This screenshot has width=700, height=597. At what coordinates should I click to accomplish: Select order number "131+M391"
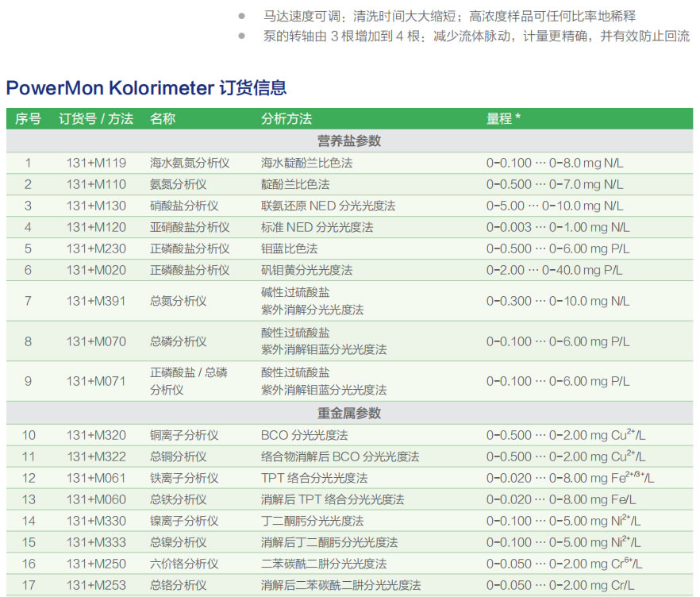tap(96, 301)
